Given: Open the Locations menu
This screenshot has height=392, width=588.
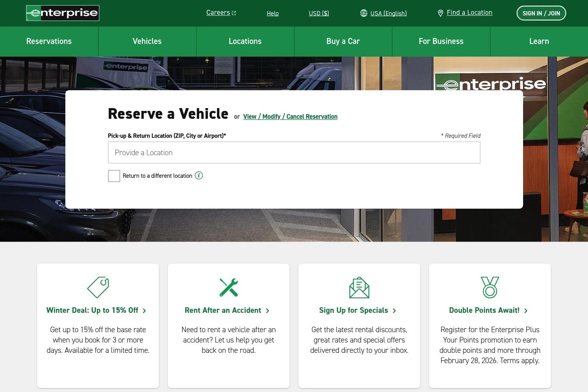Looking at the screenshot, I should click(x=245, y=41).
